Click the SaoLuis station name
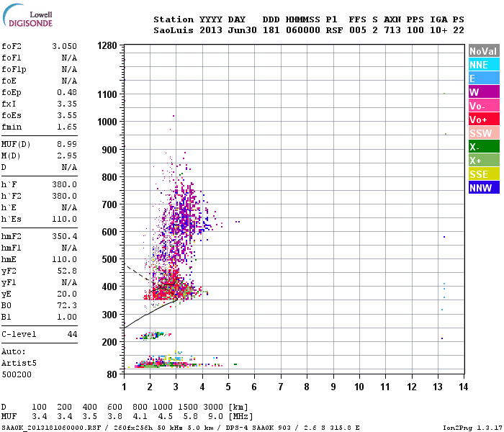This screenshot has height=432, width=504. [x=174, y=30]
